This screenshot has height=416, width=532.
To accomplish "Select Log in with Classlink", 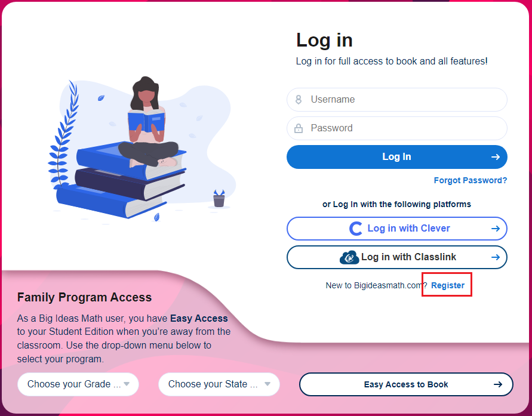I will coord(397,257).
